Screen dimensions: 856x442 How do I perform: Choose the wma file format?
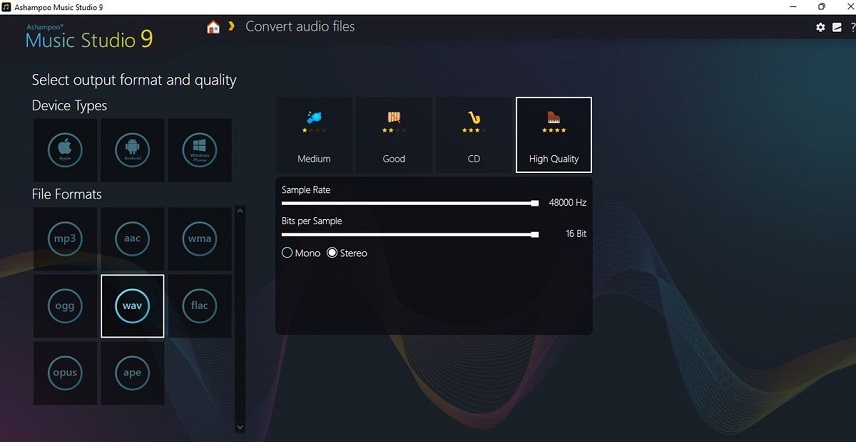coord(200,239)
